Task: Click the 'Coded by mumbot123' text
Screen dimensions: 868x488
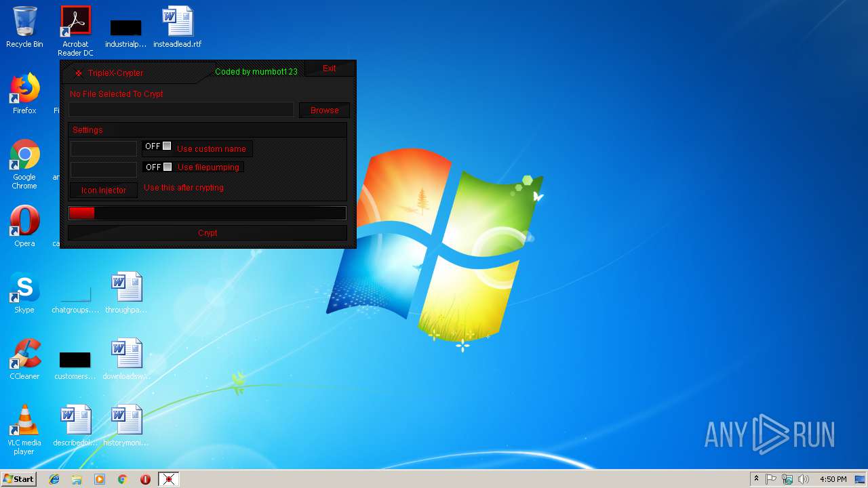Action: [256, 72]
